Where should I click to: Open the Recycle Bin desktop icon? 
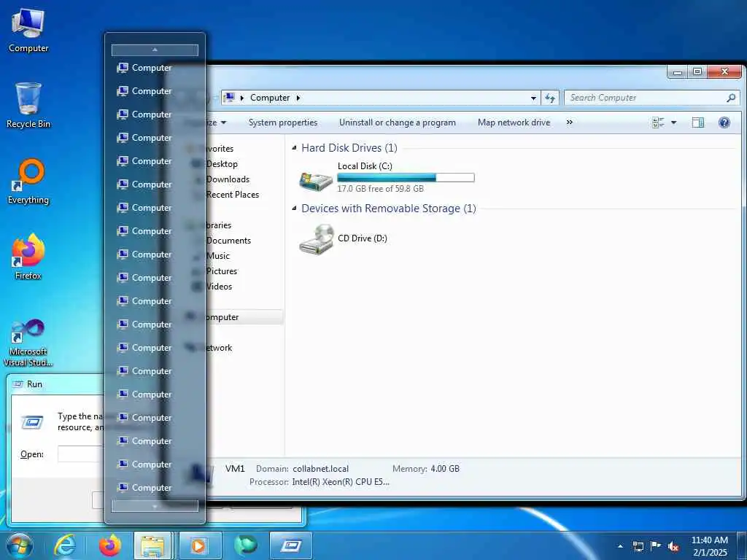pos(28,105)
